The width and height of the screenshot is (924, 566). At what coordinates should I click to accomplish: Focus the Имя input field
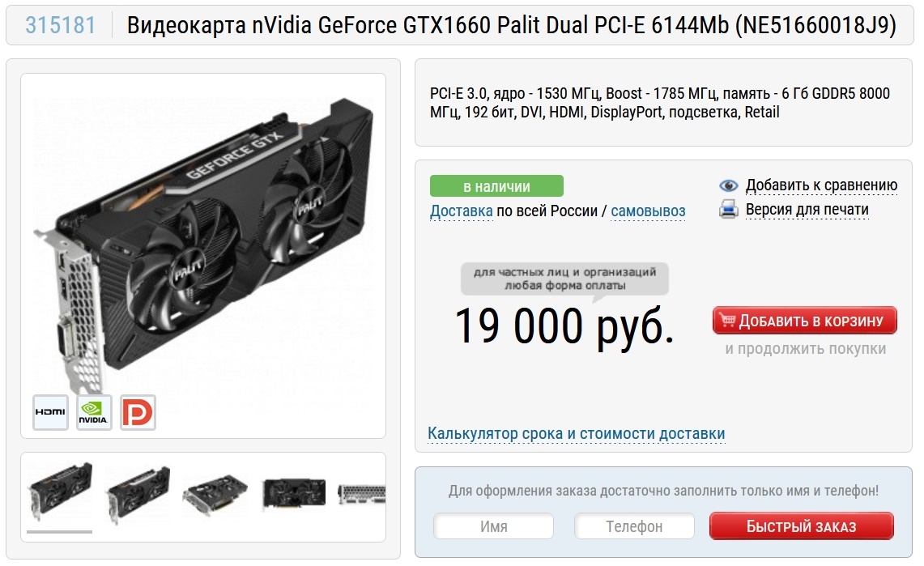(x=494, y=526)
